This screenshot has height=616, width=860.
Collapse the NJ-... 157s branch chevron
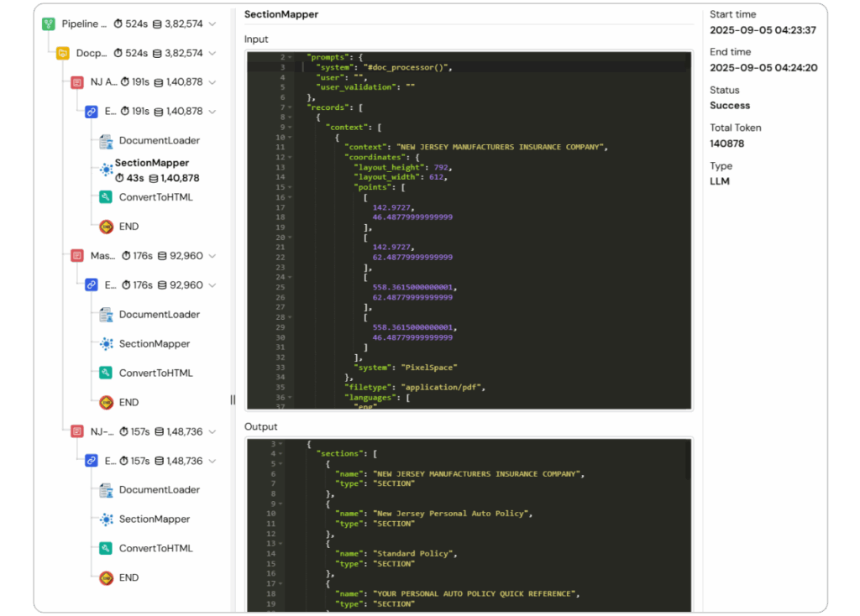click(212, 431)
